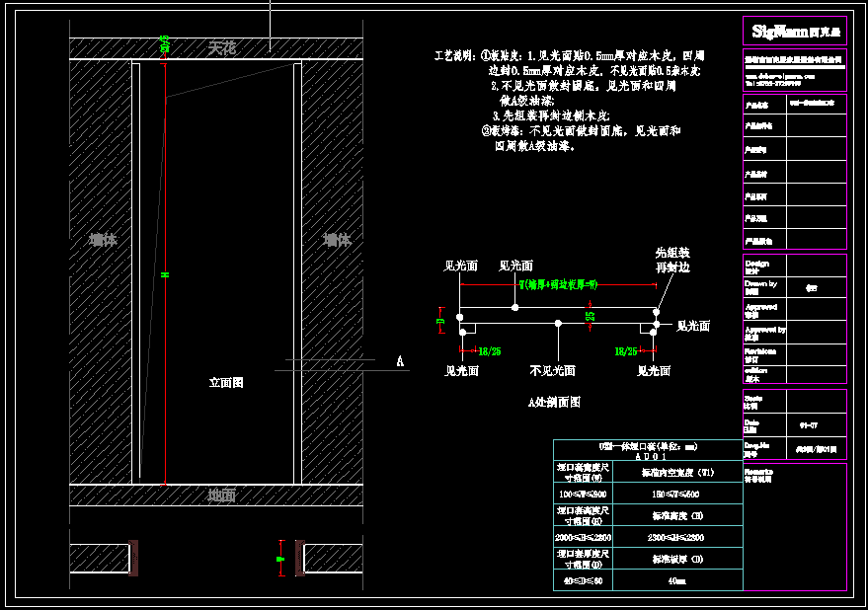
Task: Select the A处剖面图 section title text
Action: coord(554,402)
